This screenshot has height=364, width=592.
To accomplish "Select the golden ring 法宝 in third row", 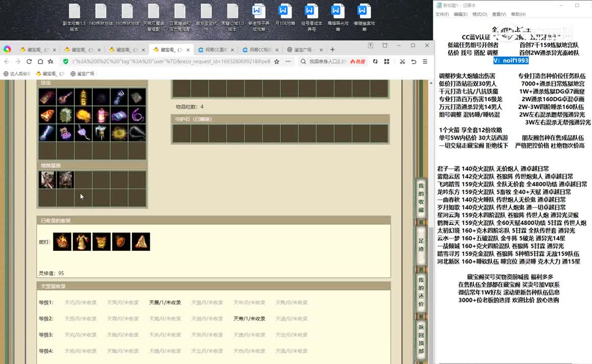I will click(119, 133).
